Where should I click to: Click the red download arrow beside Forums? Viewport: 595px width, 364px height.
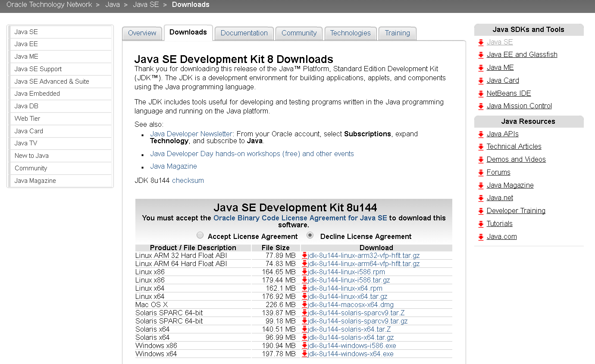pos(481,173)
